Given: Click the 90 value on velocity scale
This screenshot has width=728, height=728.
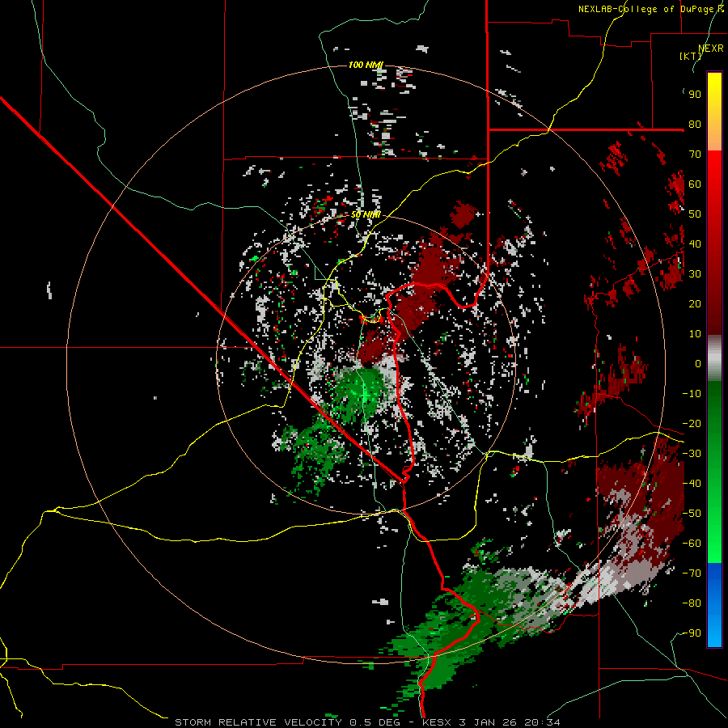Looking at the screenshot, I should 695,95.
